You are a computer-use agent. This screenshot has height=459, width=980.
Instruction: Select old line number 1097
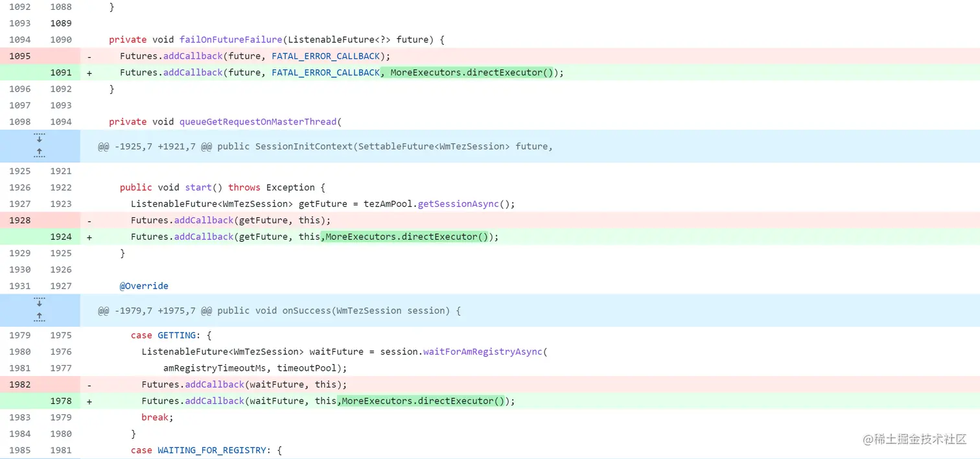[x=20, y=105]
